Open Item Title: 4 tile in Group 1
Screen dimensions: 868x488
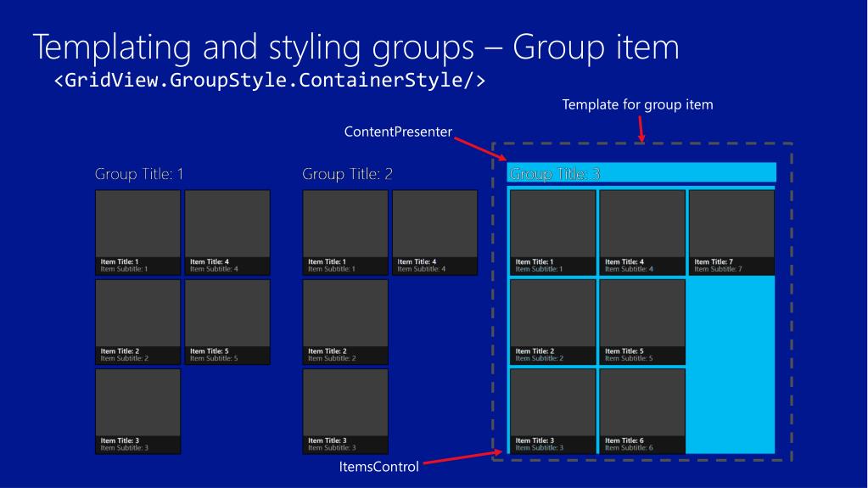coord(227,233)
